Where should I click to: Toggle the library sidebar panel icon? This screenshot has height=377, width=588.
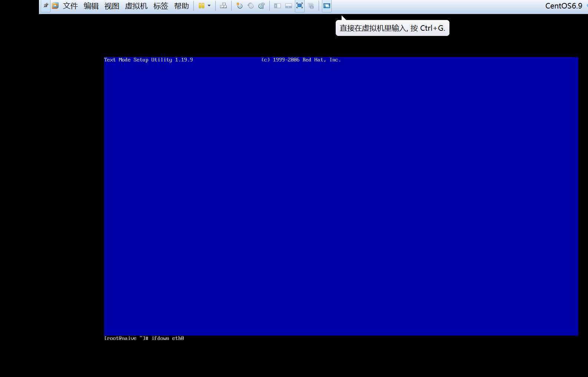click(x=278, y=6)
